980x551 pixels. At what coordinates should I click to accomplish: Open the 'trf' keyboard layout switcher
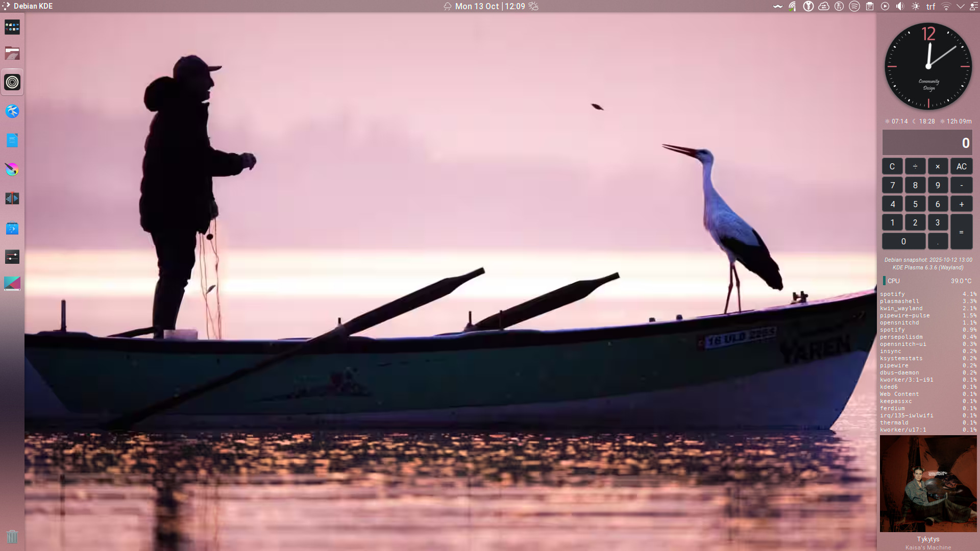[x=930, y=7]
